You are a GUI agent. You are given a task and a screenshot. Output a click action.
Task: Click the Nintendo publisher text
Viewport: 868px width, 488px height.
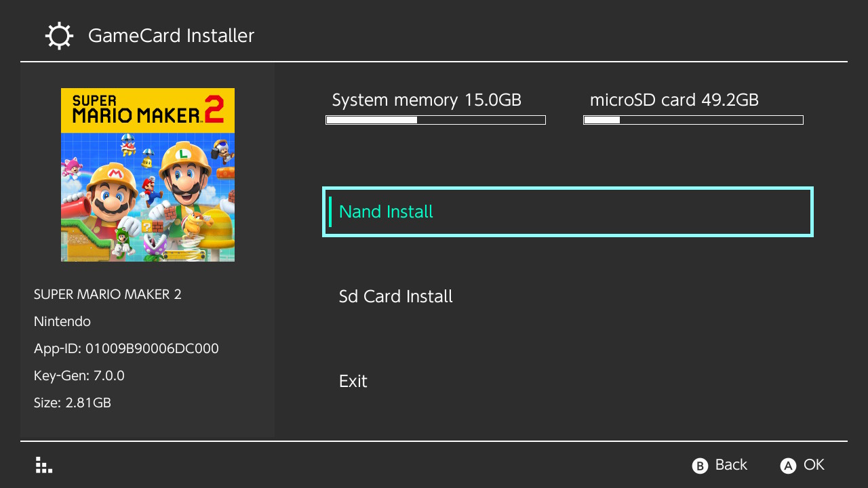(x=62, y=321)
